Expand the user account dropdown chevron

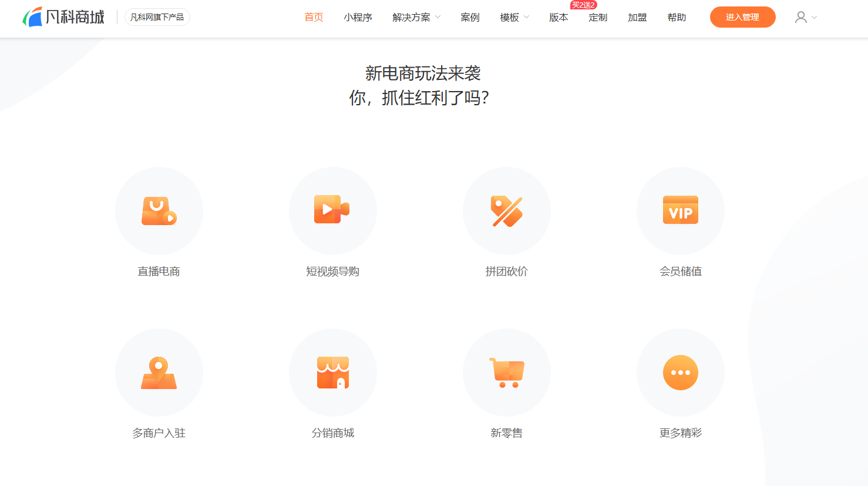point(814,17)
